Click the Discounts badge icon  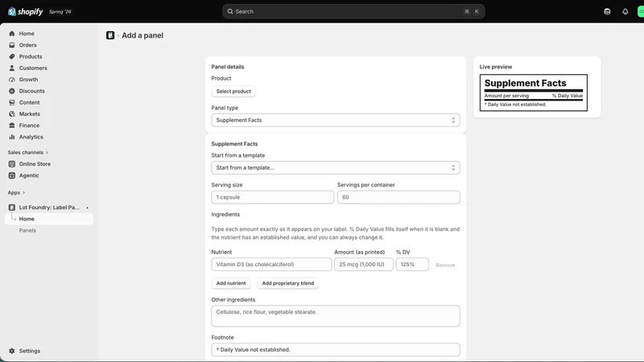pos(12,91)
